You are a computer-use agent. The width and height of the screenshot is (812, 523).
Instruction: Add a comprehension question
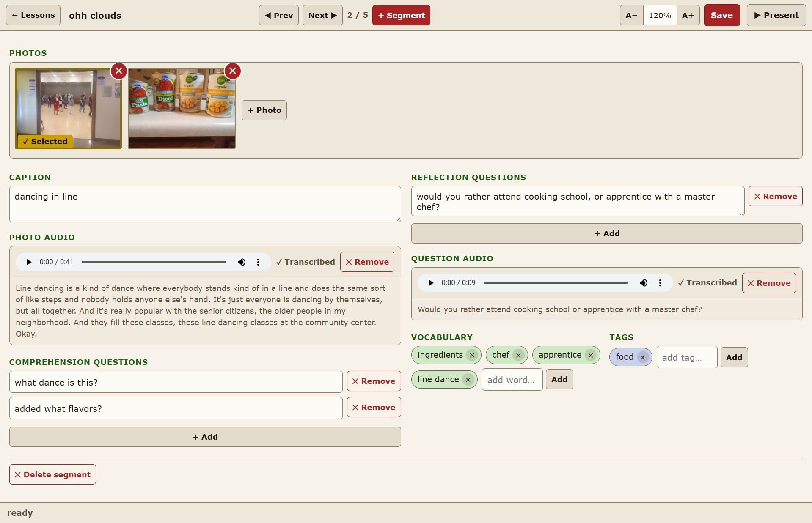tap(205, 437)
